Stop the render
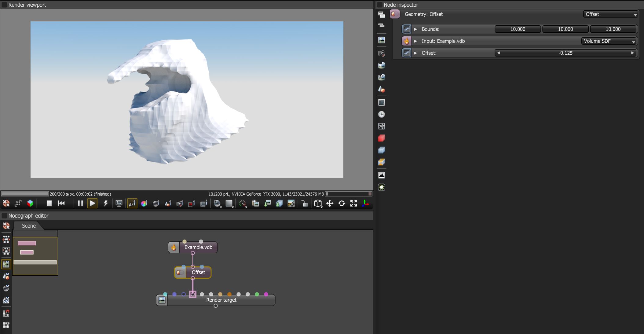The height and width of the screenshot is (334, 644). tap(49, 203)
